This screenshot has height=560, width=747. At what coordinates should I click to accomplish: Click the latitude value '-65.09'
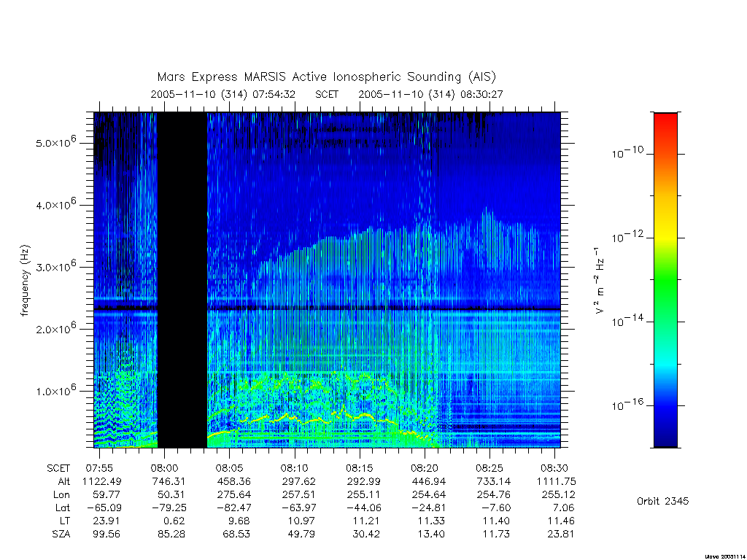tap(104, 507)
